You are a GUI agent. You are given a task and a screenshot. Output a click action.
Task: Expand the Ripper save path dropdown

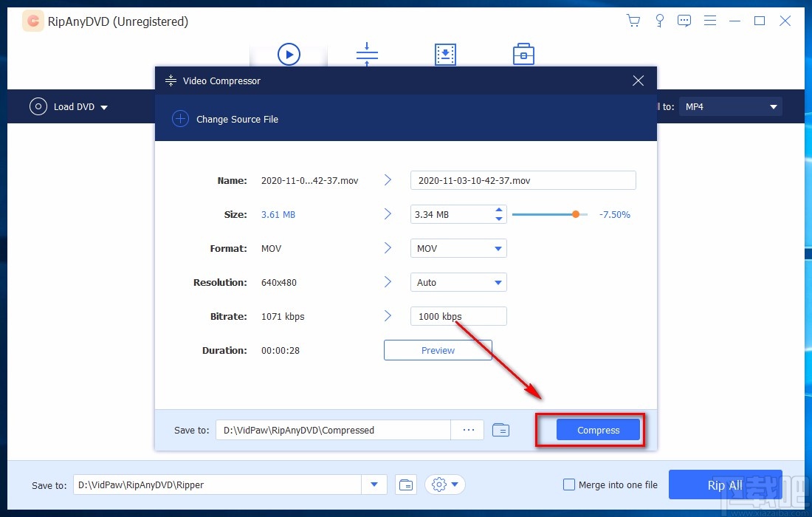pos(374,485)
